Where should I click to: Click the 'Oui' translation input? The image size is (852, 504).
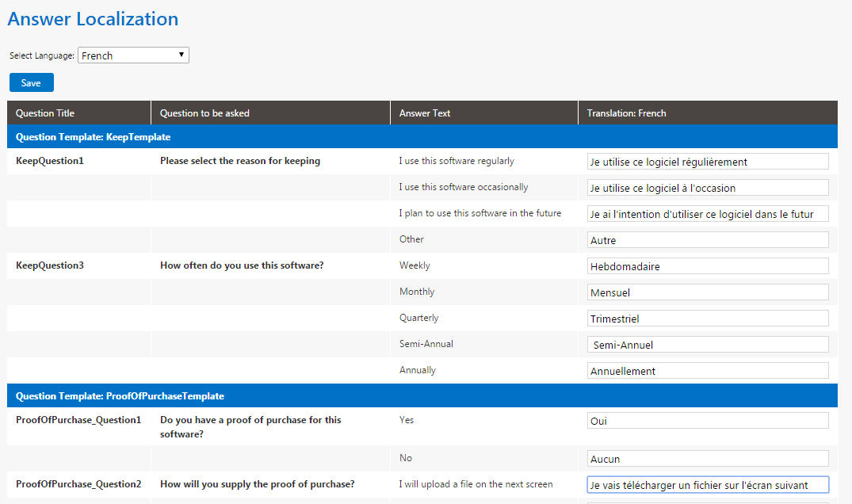coord(708,421)
